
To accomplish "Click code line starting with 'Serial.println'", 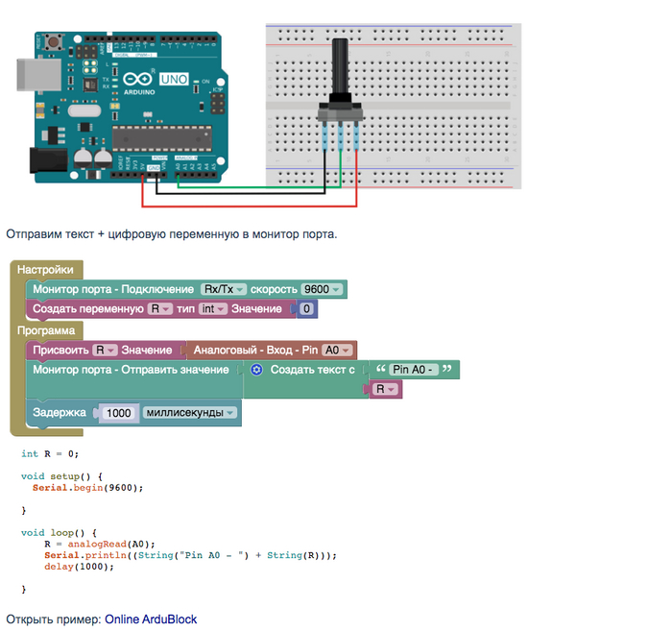I will pos(190,555).
